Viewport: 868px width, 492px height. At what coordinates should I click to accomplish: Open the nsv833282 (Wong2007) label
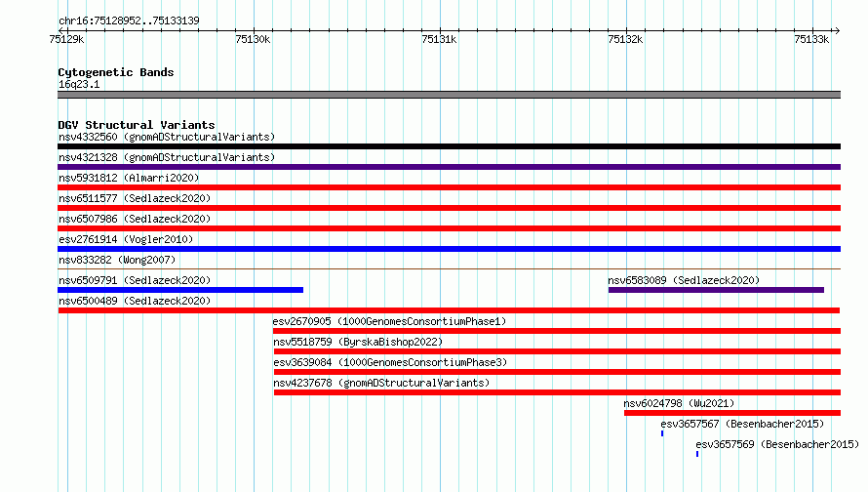(117, 260)
